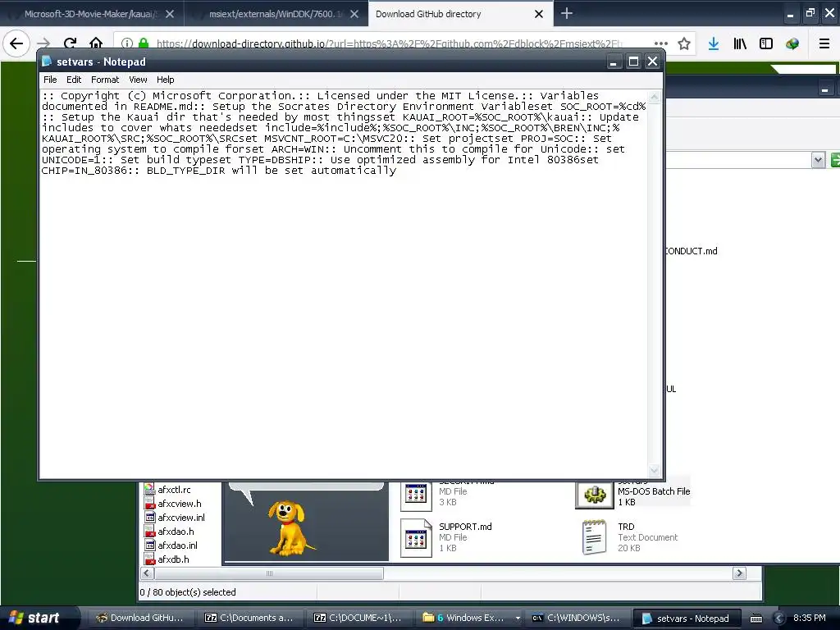Select the setvars MS-DOS Batch File icon
This screenshot has width=840, height=630.
pyautogui.click(x=594, y=494)
